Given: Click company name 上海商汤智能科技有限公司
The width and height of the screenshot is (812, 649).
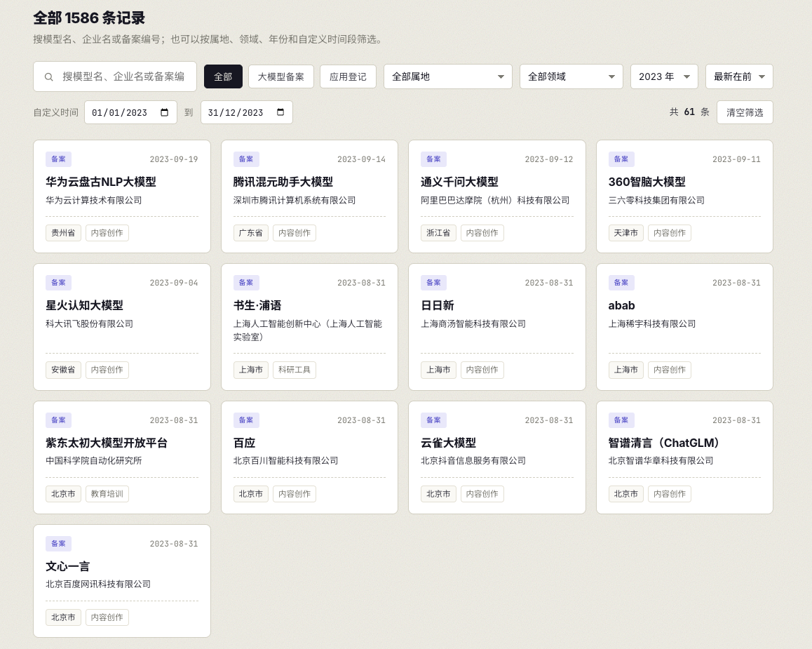Looking at the screenshot, I should [473, 323].
